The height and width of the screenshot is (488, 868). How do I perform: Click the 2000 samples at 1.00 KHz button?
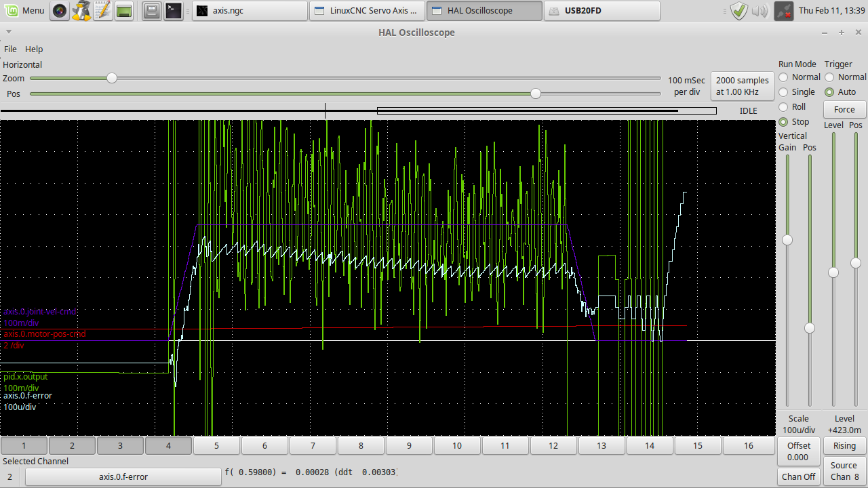[x=743, y=86]
